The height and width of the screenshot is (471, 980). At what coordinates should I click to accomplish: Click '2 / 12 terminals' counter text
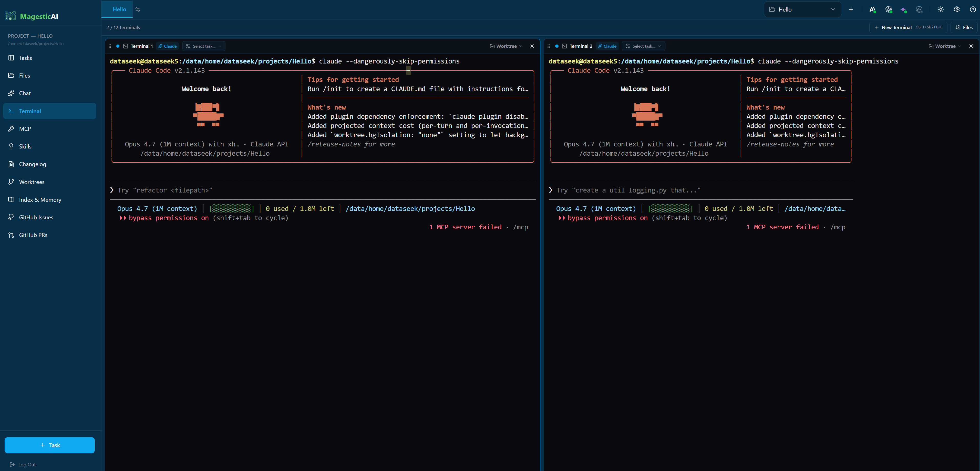pos(123,27)
